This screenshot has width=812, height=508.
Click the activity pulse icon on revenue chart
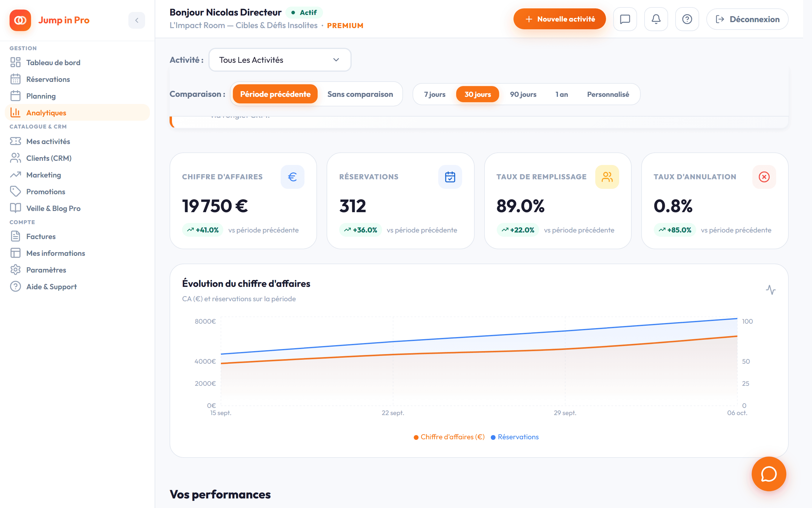[771, 290]
